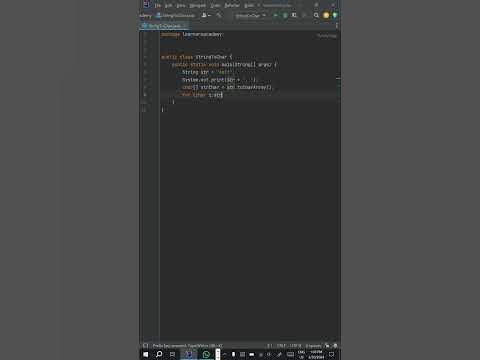Change line separator via CRLF indicator
The width and height of the screenshot is (480, 360).
pos(281,346)
